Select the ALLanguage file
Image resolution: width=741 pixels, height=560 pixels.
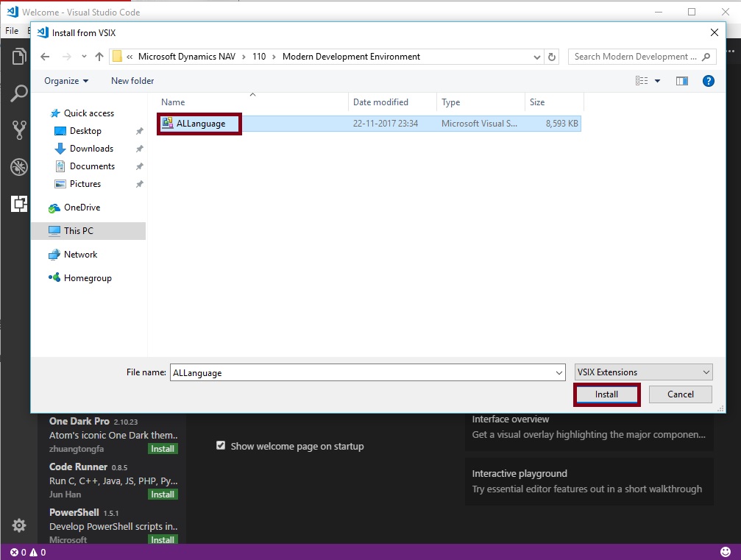pos(200,124)
